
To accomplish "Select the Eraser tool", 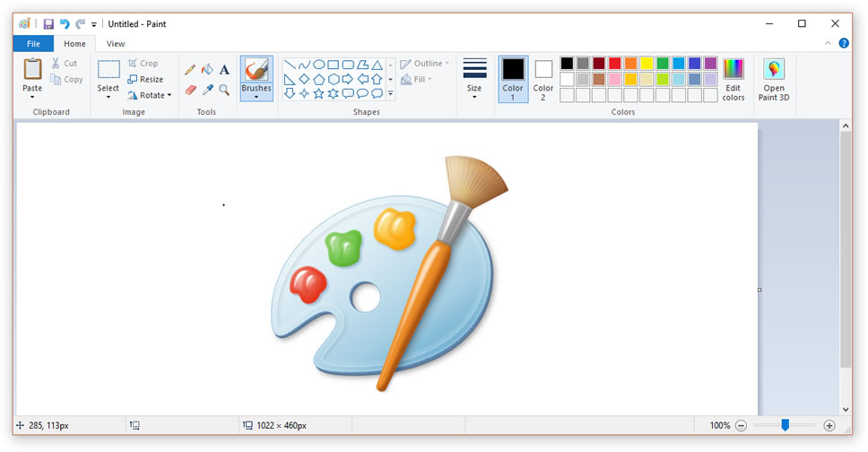I will 190,90.
